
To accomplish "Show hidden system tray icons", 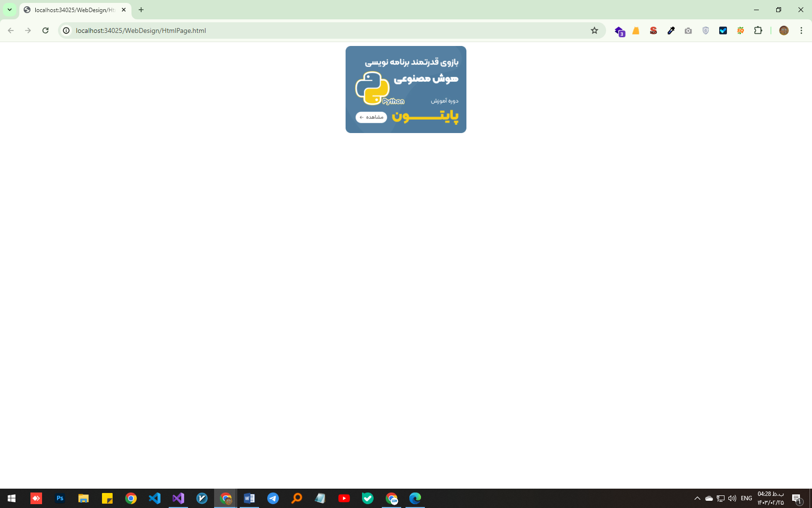I will click(697, 498).
